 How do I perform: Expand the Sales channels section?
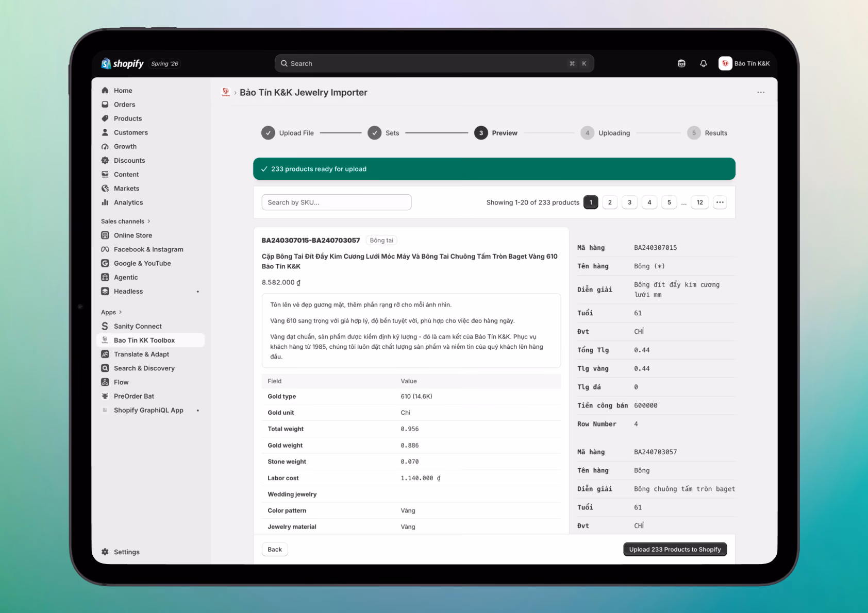point(126,221)
